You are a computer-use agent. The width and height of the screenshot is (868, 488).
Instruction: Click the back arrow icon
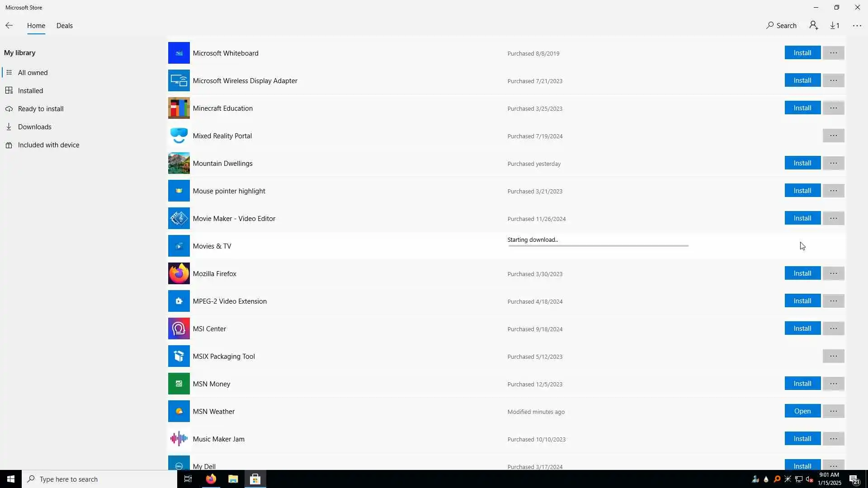[x=9, y=26]
